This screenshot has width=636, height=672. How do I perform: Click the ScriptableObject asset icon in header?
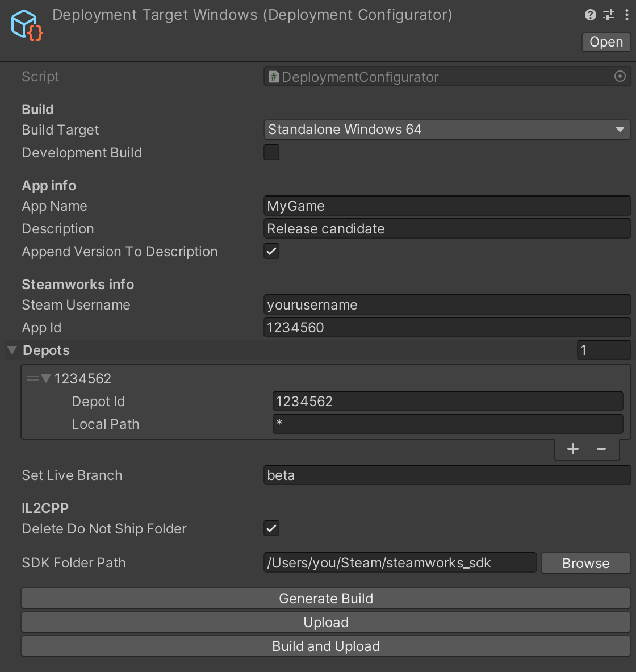pyautogui.click(x=27, y=26)
